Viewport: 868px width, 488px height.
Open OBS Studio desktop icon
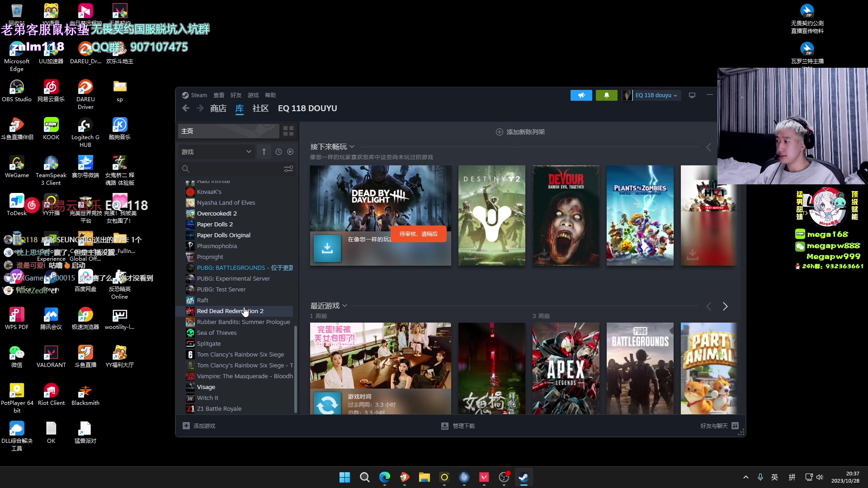tap(17, 90)
